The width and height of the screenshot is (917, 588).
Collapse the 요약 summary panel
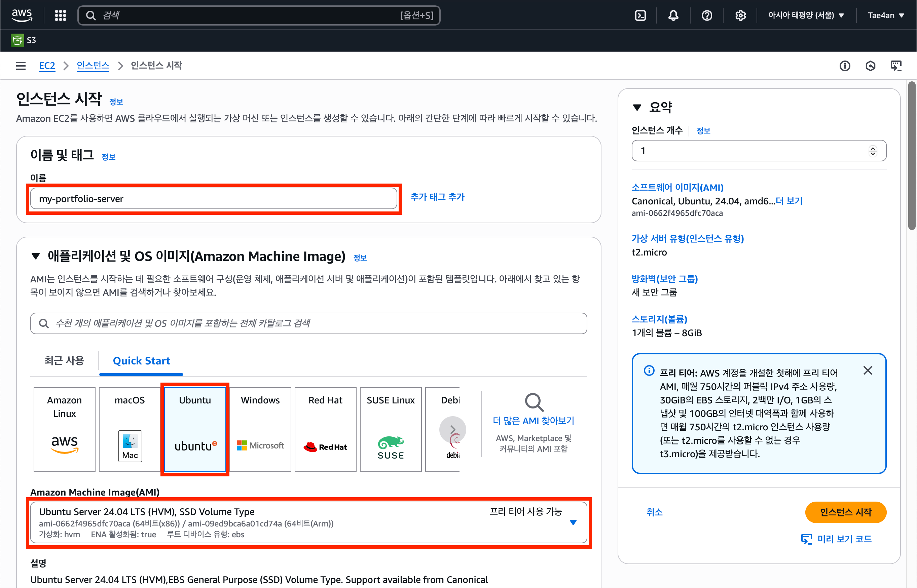tap(637, 107)
